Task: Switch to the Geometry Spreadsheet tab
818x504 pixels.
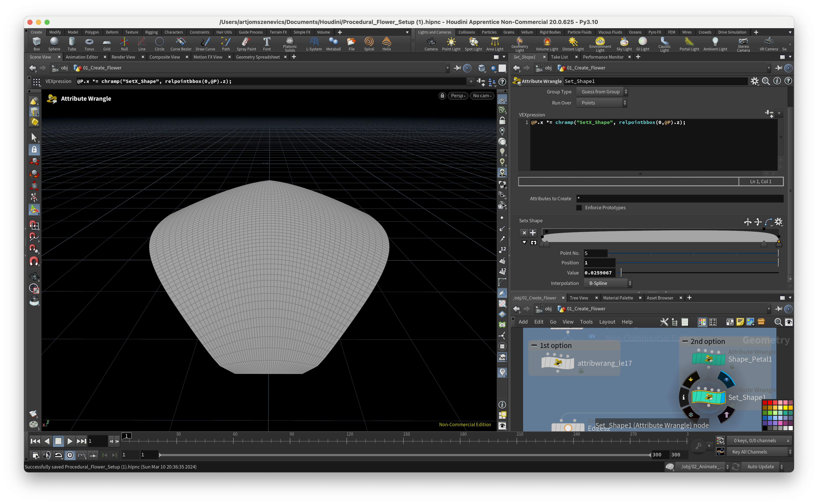Action: [258, 57]
